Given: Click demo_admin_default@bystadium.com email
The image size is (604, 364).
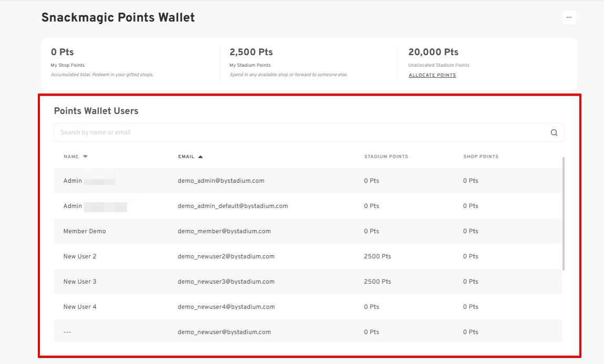Looking at the screenshot, I should tap(233, 206).
